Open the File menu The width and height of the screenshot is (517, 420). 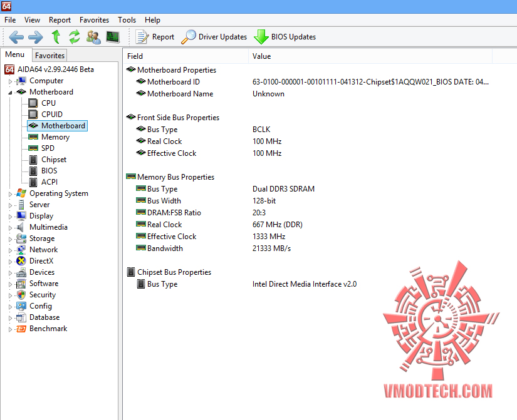pyautogui.click(x=10, y=20)
